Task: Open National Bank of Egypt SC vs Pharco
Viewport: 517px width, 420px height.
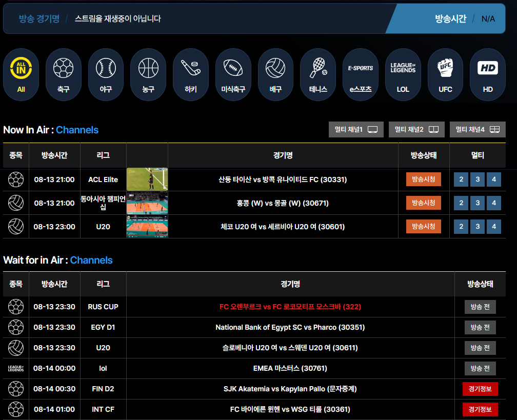Action: [x=290, y=327]
